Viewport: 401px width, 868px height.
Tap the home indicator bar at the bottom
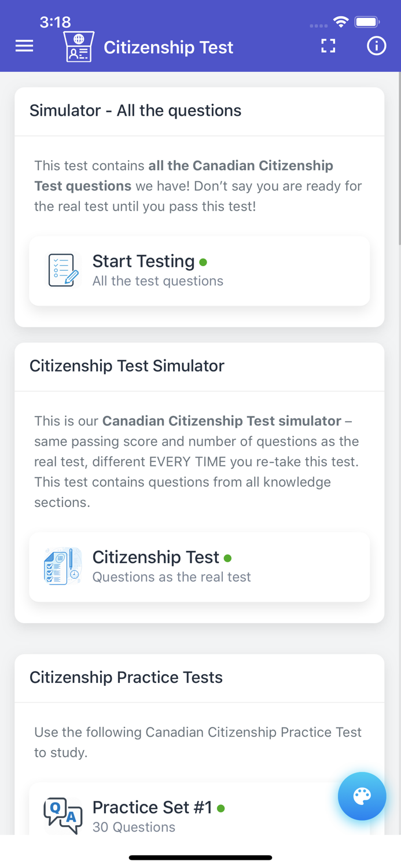click(x=200, y=857)
